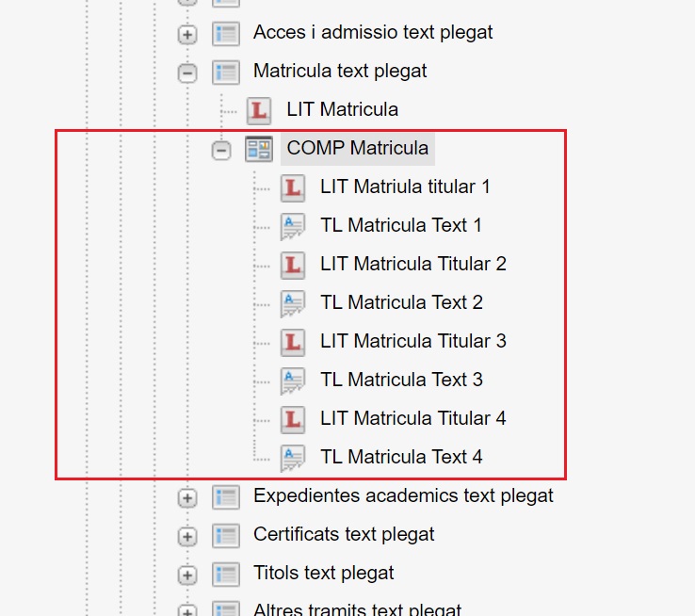
Task: Click the component icon of COMP Matricula
Action: (x=259, y=149)
